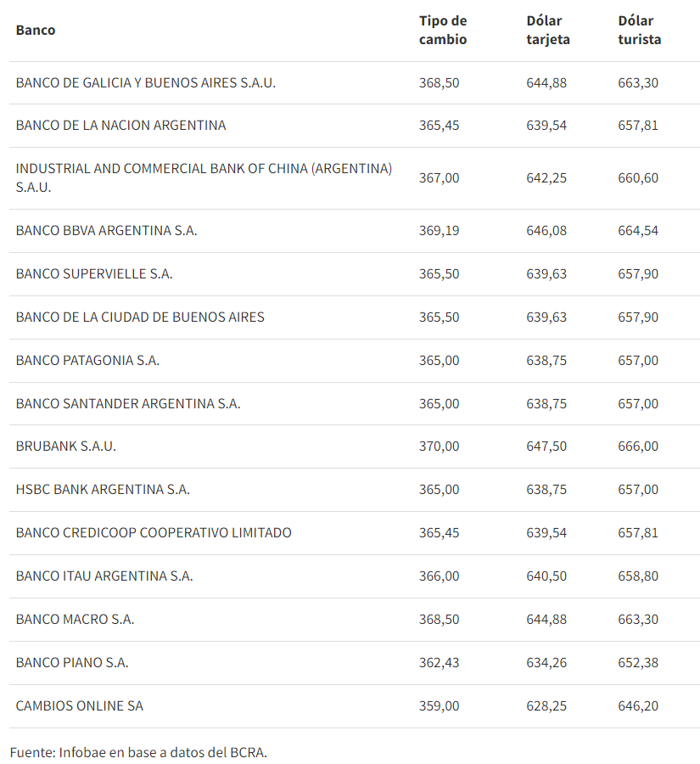Click the Banco column header
Image resolution: width=700 pixels, height=764 pixels.
36,31
